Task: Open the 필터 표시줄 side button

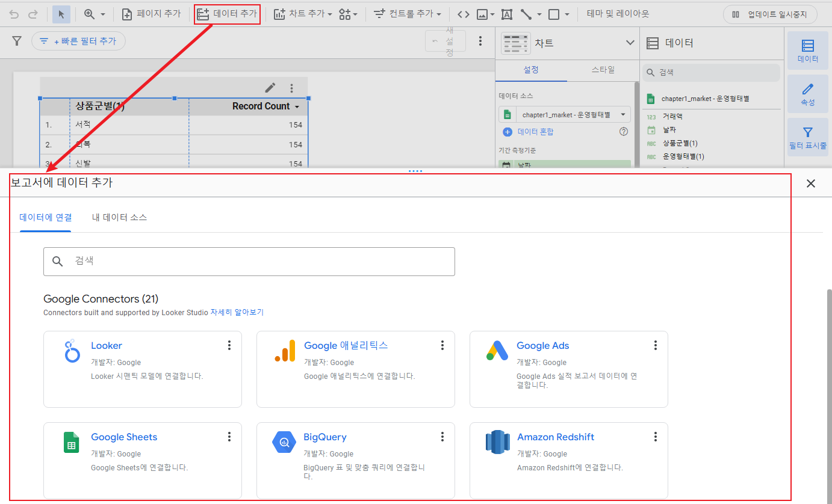Action: tap(807, 137)
